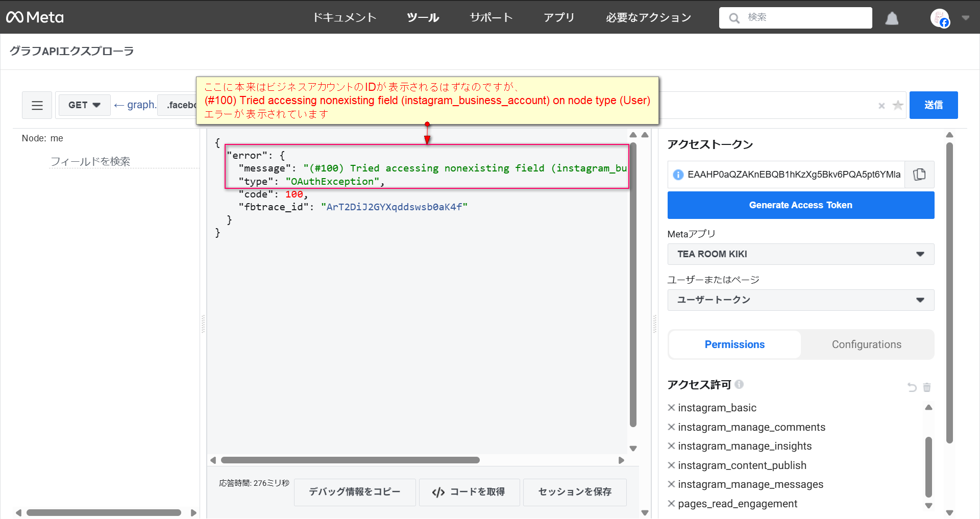Delete all permissions with trash icon
The width and height of the screenshot is (980, 519).
(927, 387)
